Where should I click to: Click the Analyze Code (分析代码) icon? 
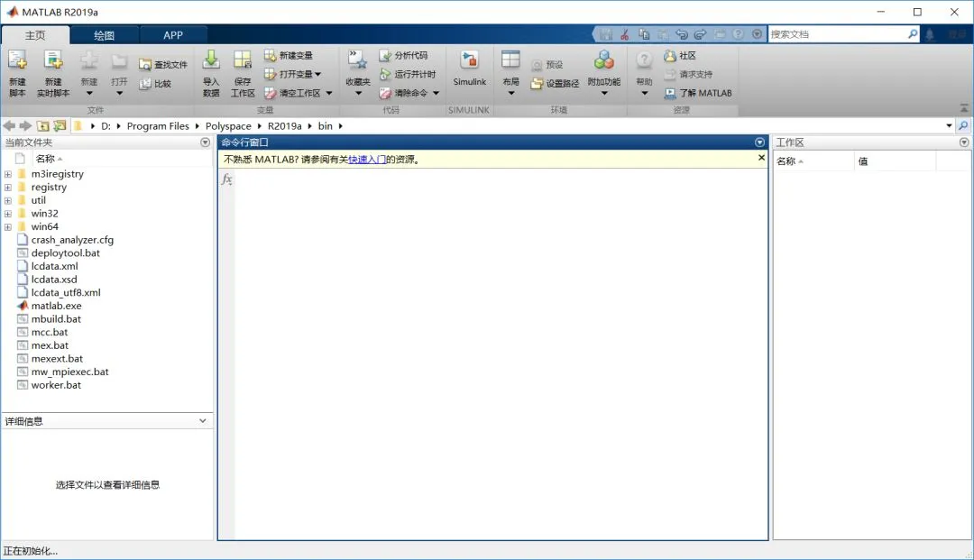point(385,55)
